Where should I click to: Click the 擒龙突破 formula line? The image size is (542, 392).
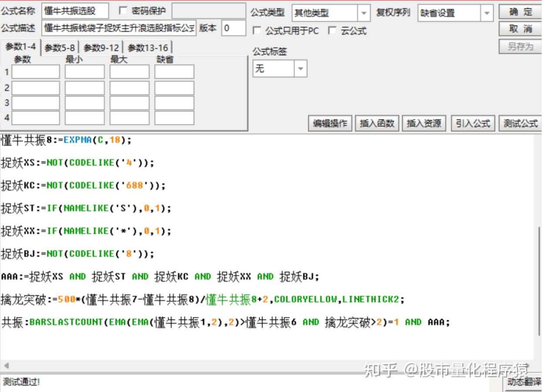pos(203,299)
